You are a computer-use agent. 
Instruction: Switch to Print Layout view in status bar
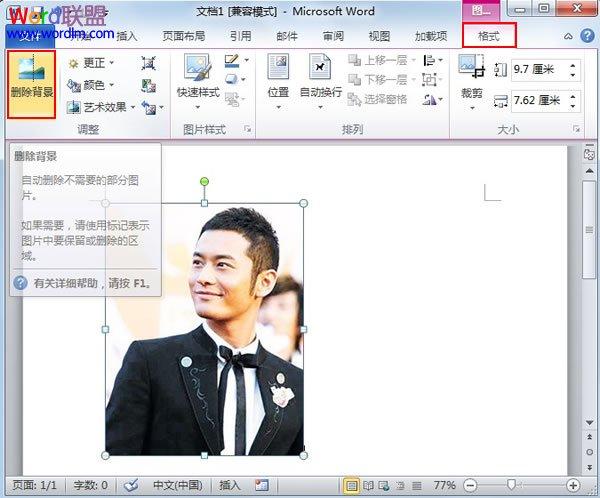351,486
